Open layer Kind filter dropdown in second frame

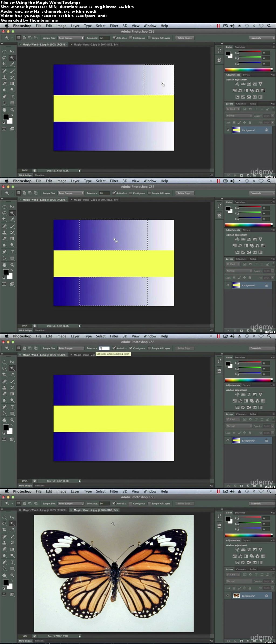pyautogui.click(x=233, y=264)
